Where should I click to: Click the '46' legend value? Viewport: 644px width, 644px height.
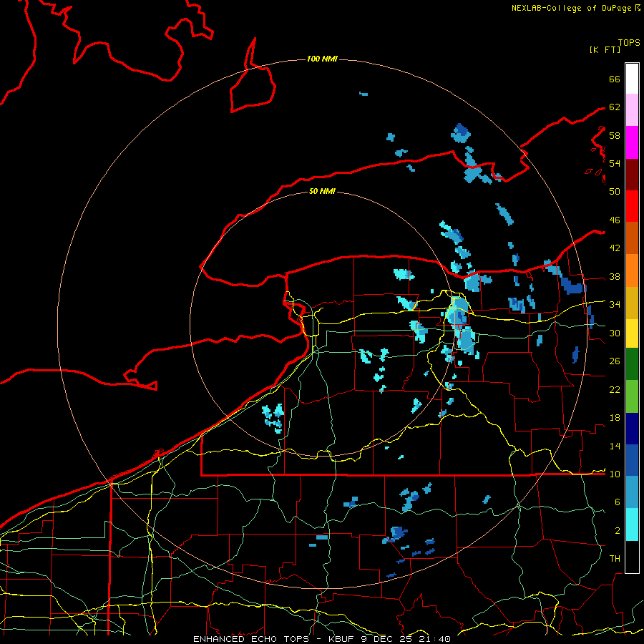tap(615, 220)
